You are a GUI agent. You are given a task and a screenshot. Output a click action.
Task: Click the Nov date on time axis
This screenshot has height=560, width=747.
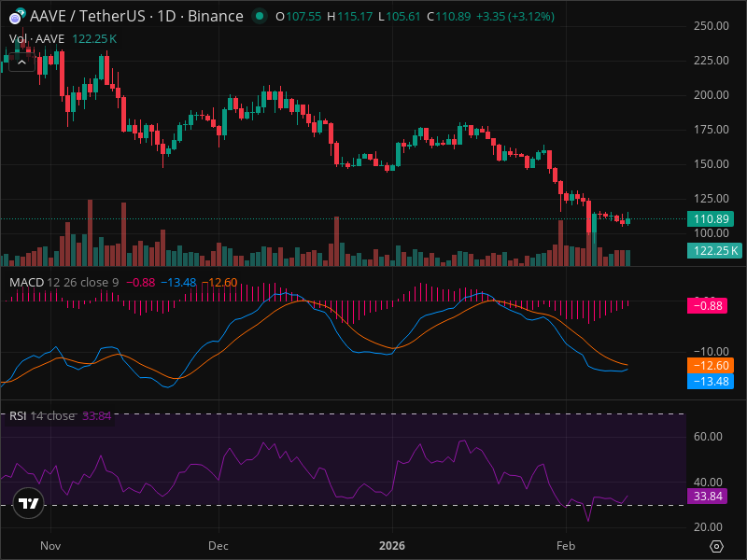tap(50, 546)
